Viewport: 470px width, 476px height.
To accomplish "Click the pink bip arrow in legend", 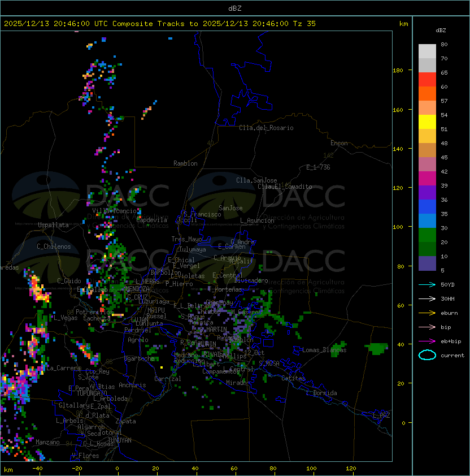I will tap(427, 327).
